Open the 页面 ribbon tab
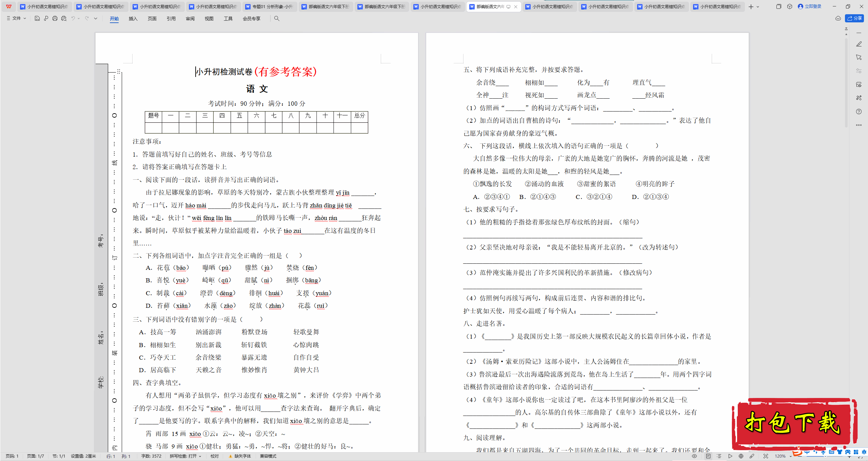Screen dimensions: 868x461 tap(152, 19)
